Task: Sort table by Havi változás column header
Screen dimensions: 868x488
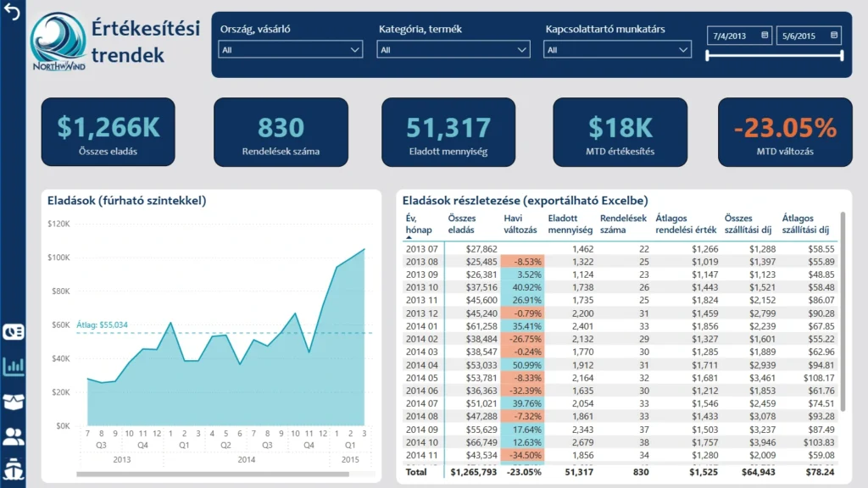Action: [521, 224]
